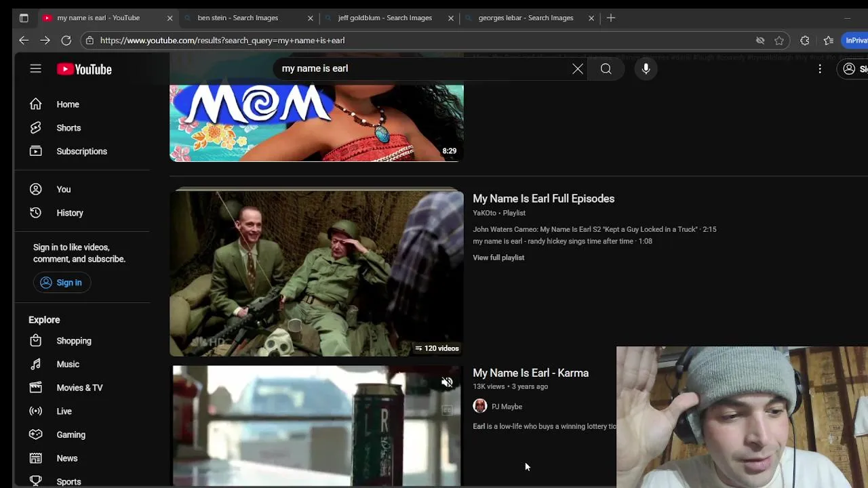Click the Sign in button in sidebar
This screenshot has width=868, height=488.
(x=61, y=283)
